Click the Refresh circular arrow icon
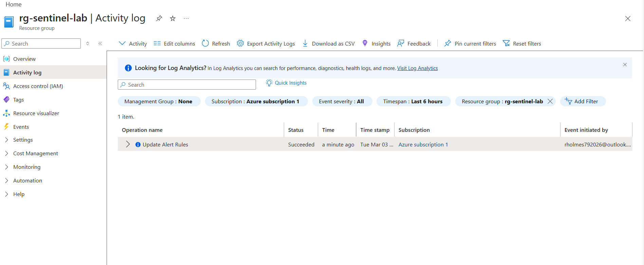This screenshot has width=644, height=265. tap(205, 43)
